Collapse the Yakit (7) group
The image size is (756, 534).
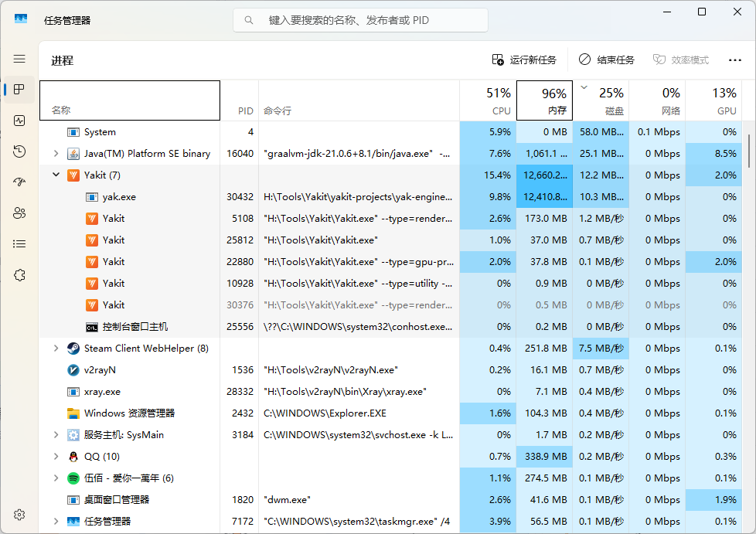56,175
